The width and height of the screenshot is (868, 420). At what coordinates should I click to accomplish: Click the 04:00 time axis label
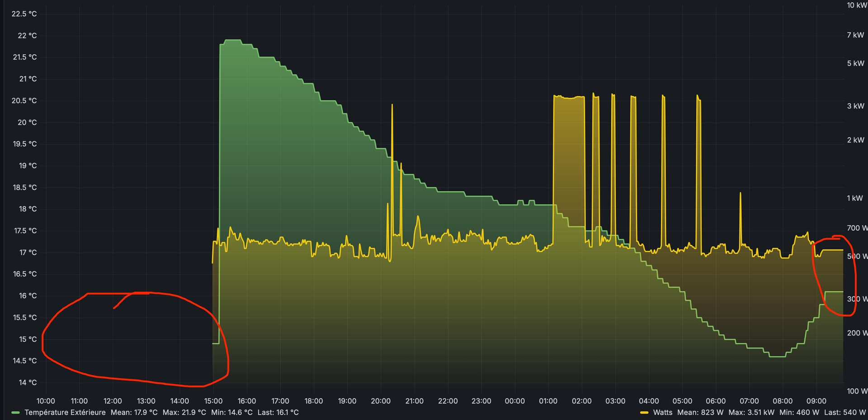649,401
